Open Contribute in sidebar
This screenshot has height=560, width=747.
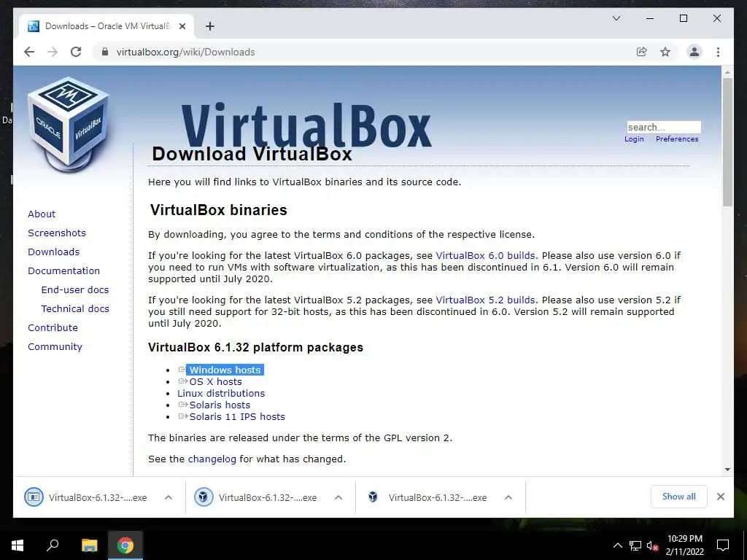coord(53,328)
